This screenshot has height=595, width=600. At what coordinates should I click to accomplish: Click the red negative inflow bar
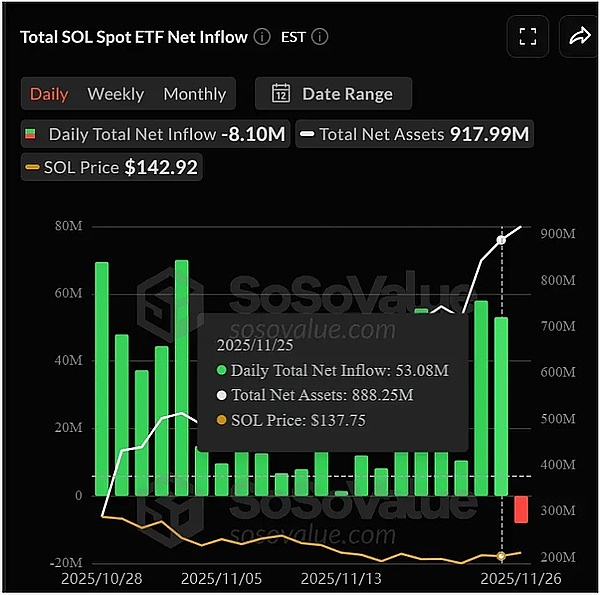pos(521,508)
